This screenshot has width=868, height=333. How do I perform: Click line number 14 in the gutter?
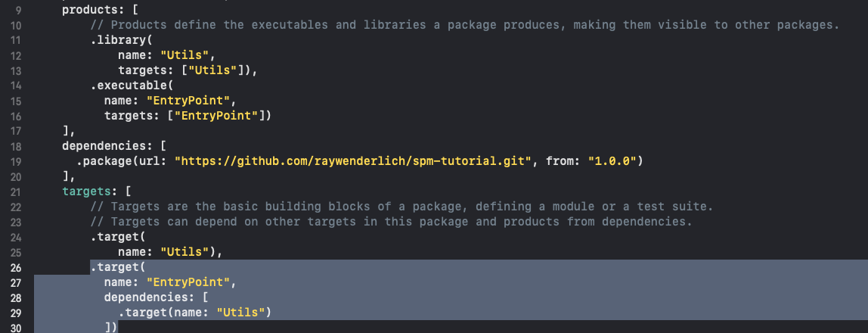[15, 86]
